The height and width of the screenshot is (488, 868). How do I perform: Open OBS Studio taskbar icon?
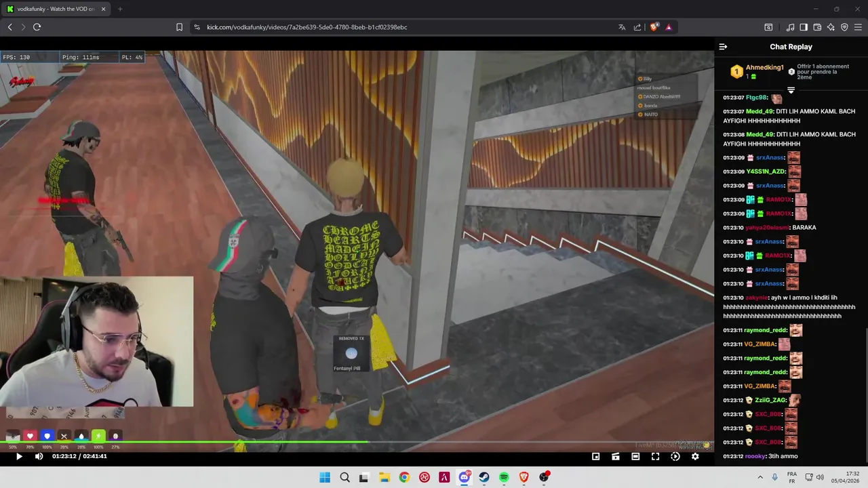click(544, 477)
